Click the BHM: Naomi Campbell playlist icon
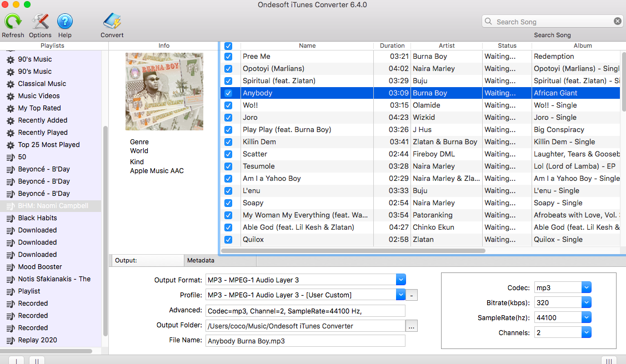Screen dimensions: 626x364 tap(11, 206)
